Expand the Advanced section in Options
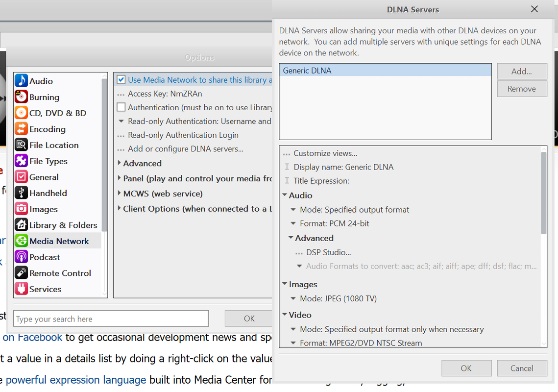558x392 pixels. tap(119, 163)
